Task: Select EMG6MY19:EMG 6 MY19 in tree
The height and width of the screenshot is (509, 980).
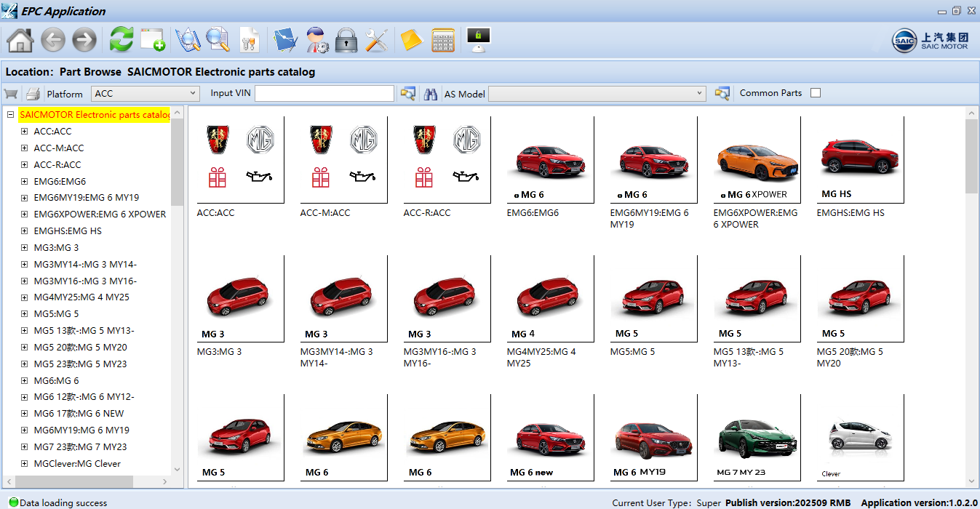Action: [87, 198]
